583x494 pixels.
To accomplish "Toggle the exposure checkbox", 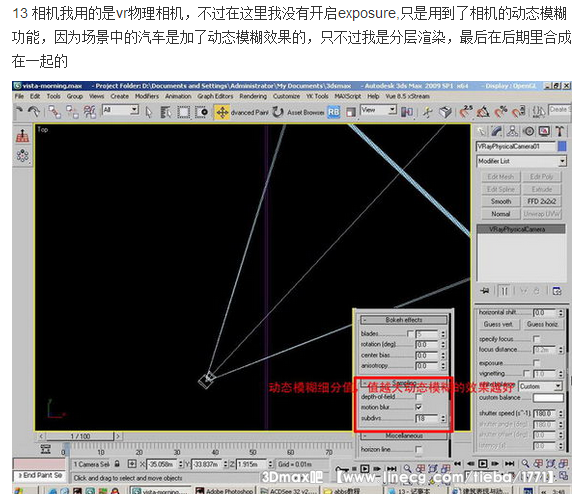I will coord(536,362).
